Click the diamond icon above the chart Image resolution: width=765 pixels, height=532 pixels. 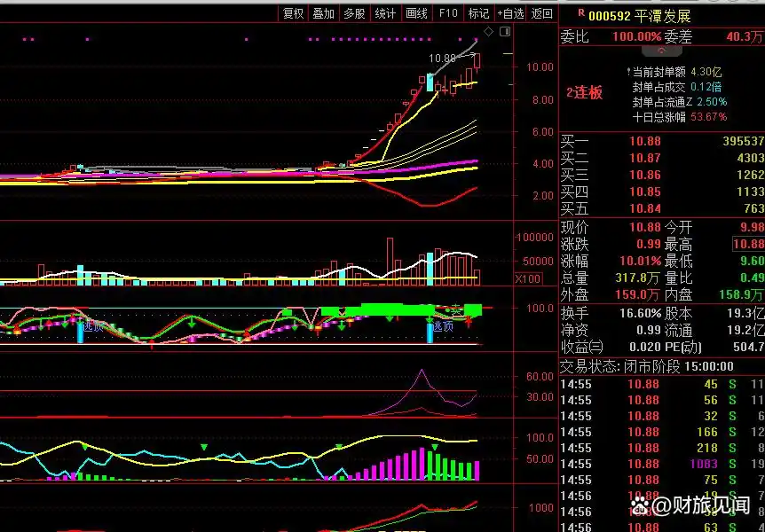coord(489,31)
